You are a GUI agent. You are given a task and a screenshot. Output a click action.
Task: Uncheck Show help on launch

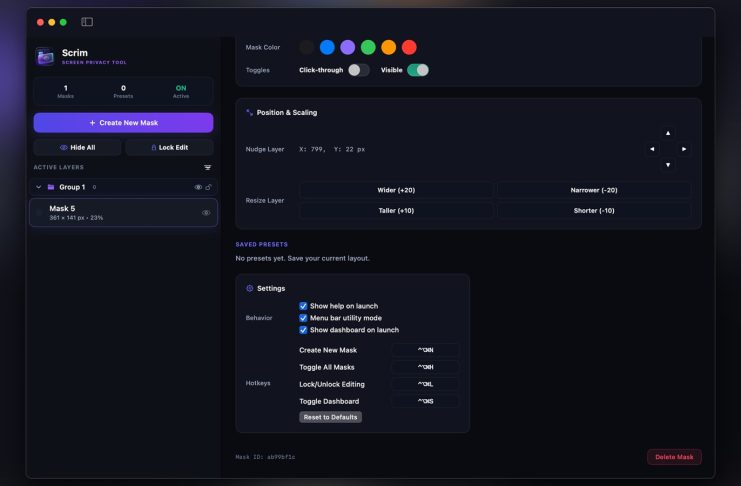click(x=303, y=306)
